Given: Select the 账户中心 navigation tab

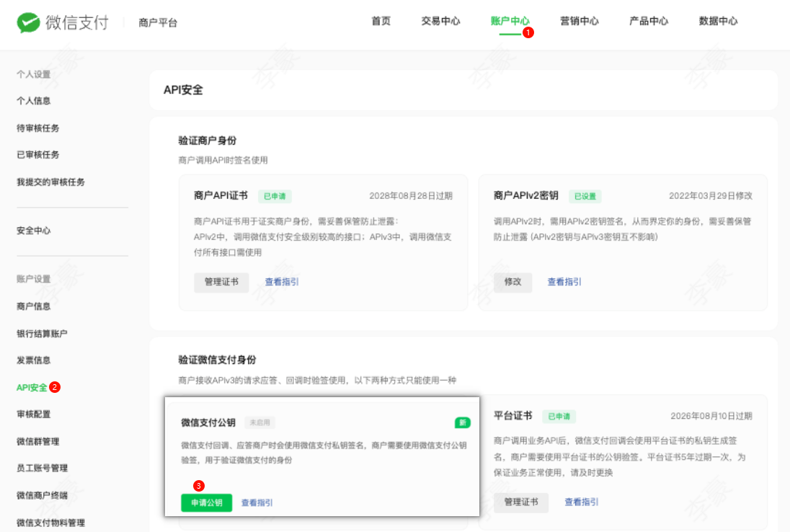Looking at the screenshot, I should coord(510,21).
